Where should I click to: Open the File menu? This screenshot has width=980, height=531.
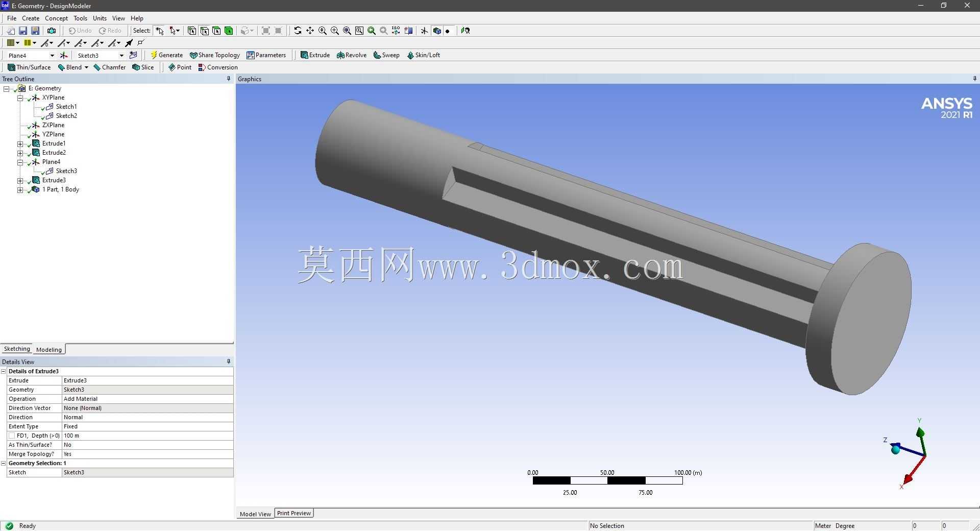[12, 18]
